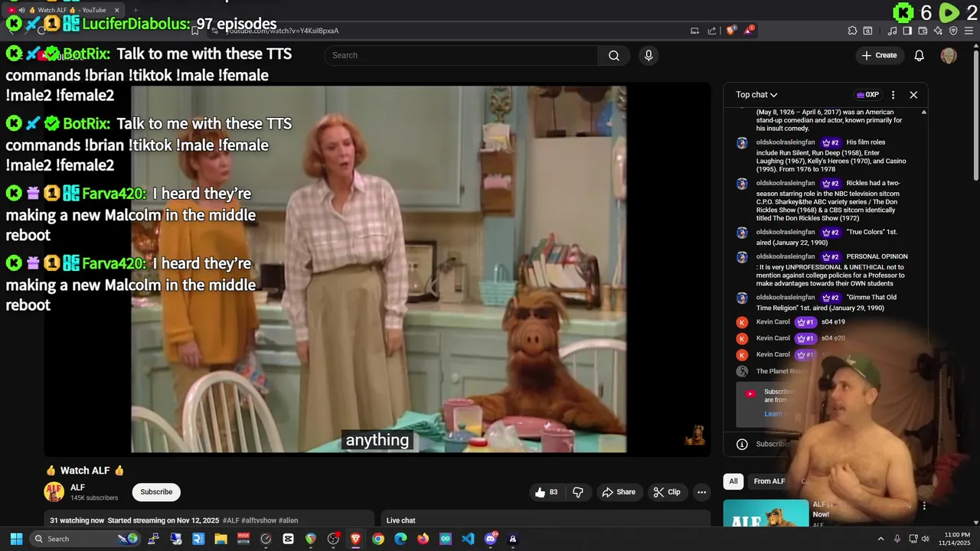Open Visual Studio Code from the taskbar
Viewport: 980px width, 551px height.
coord(468,539)
